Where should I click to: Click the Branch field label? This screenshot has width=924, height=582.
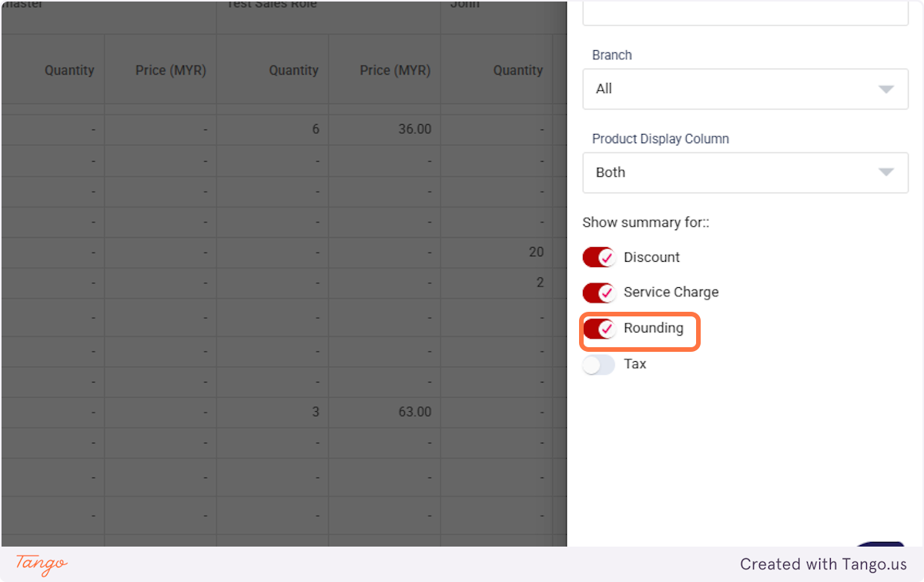coord(612,55)
